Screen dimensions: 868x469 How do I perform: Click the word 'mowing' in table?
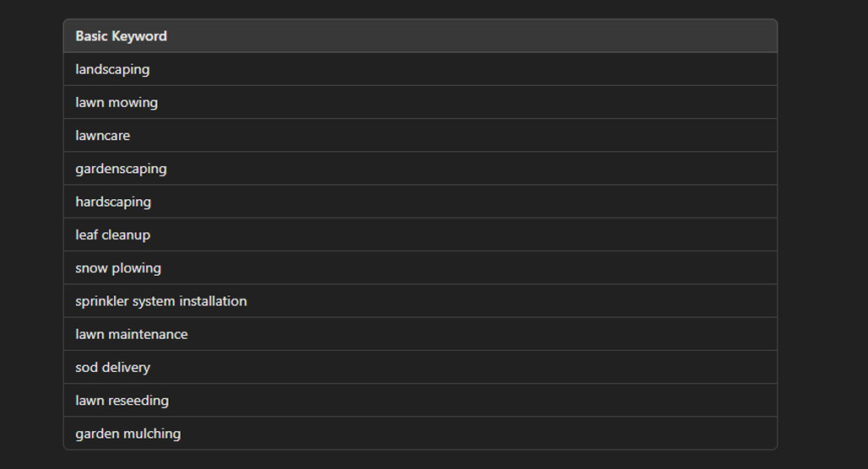click(x=133, y=103)
